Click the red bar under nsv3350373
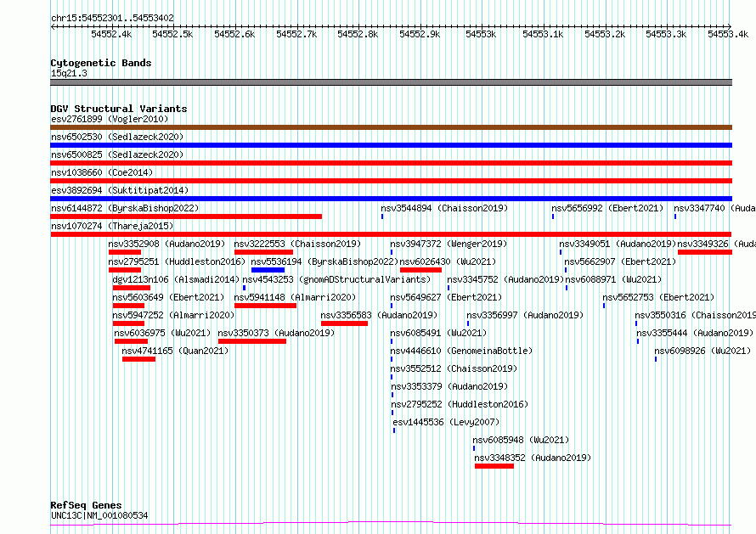The width and height of the screenshot is (756, 534). click(252, 341)
